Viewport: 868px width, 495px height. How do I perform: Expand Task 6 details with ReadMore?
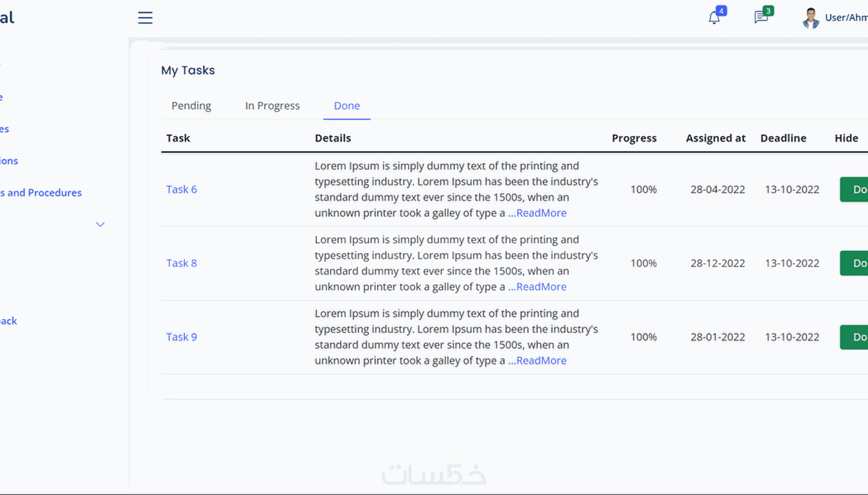[x=538, y=213]
